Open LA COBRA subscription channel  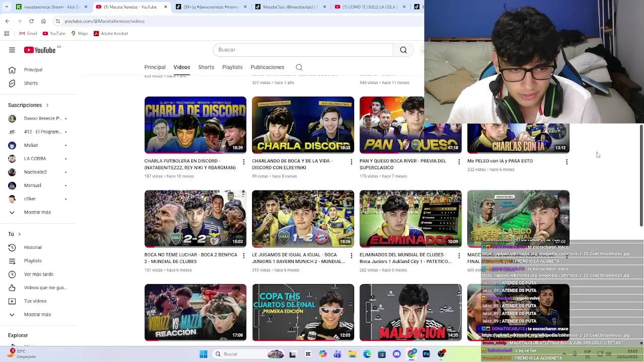point(38,158)
